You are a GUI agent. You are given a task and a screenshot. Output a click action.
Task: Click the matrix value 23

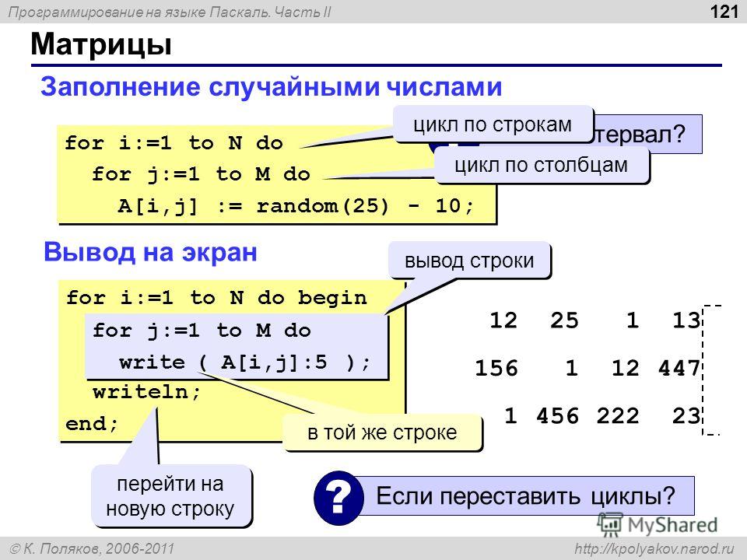686,415
